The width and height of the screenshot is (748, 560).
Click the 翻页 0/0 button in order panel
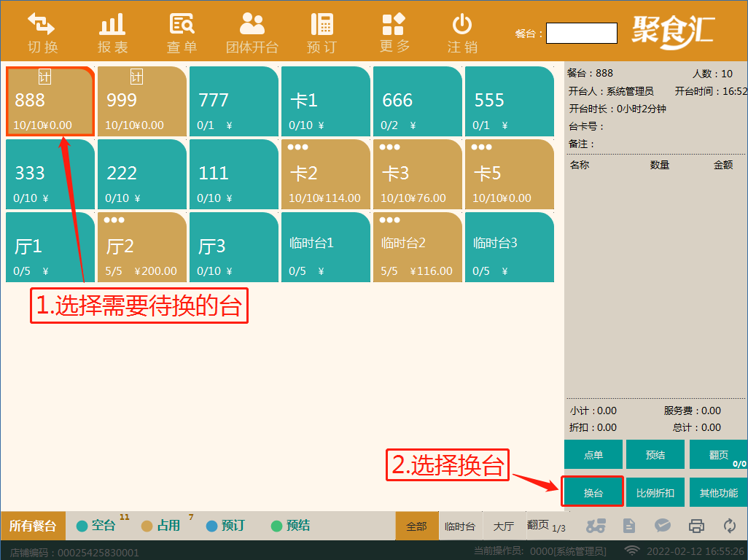coord(718,454)
